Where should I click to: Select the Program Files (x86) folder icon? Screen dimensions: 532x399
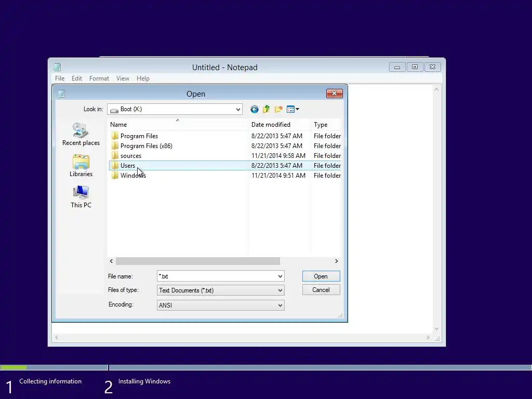(x=115, y=146)
